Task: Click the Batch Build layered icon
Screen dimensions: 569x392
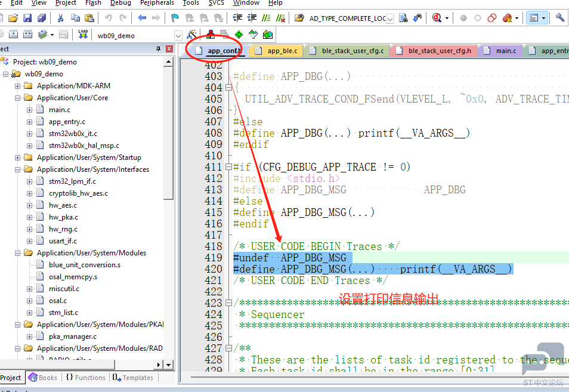Action: pos(43,35)
